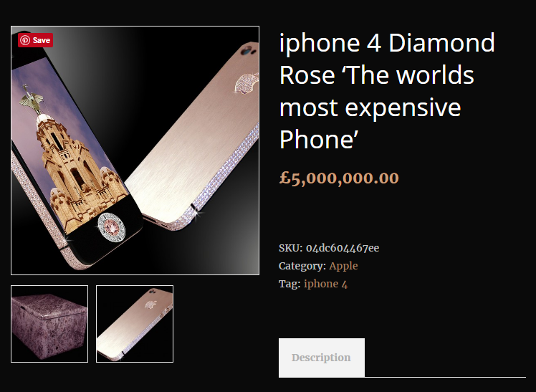This screenshot has height=392, width=536.
Task: Click the Pinterest Save button
Action: pos(36,40)
